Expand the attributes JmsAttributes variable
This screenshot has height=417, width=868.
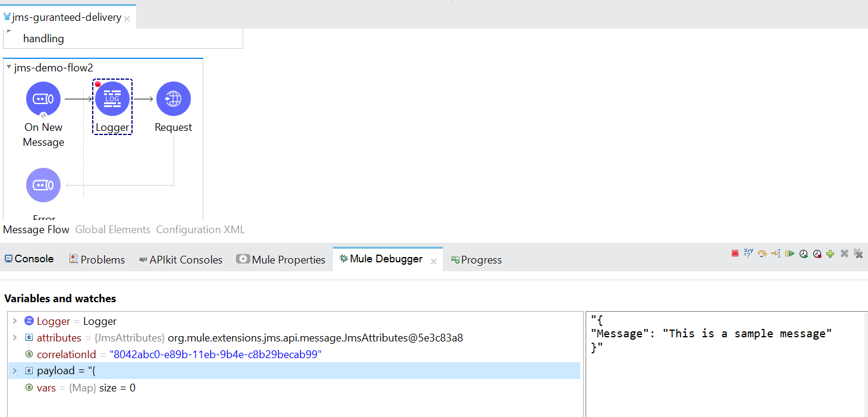pyautogui.click(x=15, y=337)
